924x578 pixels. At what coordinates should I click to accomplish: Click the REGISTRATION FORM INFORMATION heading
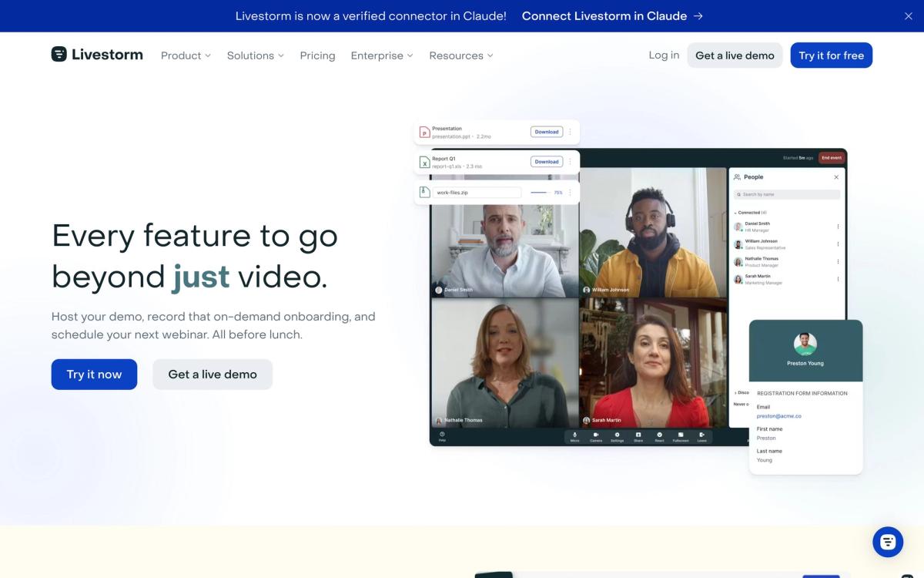[x=802, y=394]
